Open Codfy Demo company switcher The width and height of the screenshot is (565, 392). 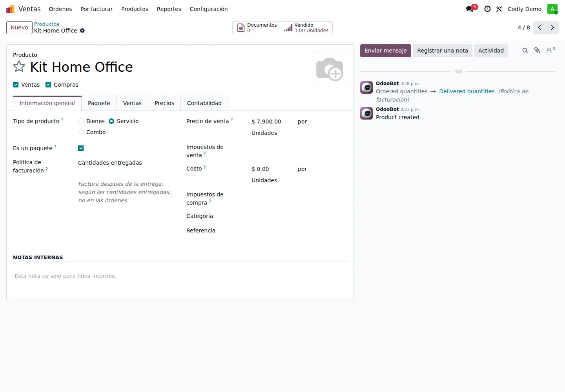(x=524, y=9)
